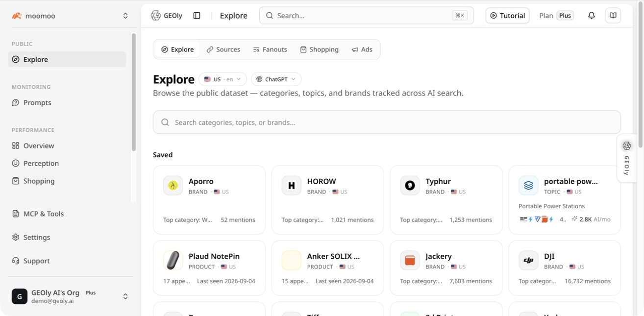Click the moomoo workspace logo icon
This screenshot has width=644, height=316.
[x=17, y=16]
